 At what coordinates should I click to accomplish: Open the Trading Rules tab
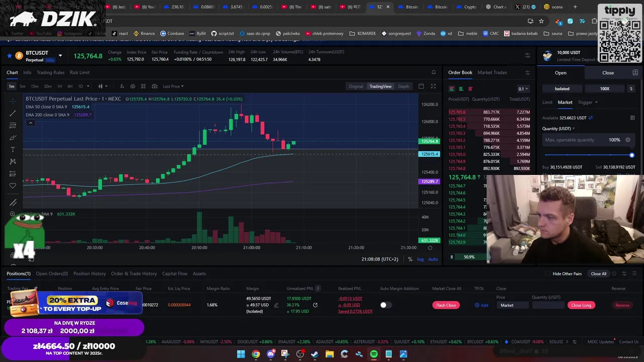[50, 72]
